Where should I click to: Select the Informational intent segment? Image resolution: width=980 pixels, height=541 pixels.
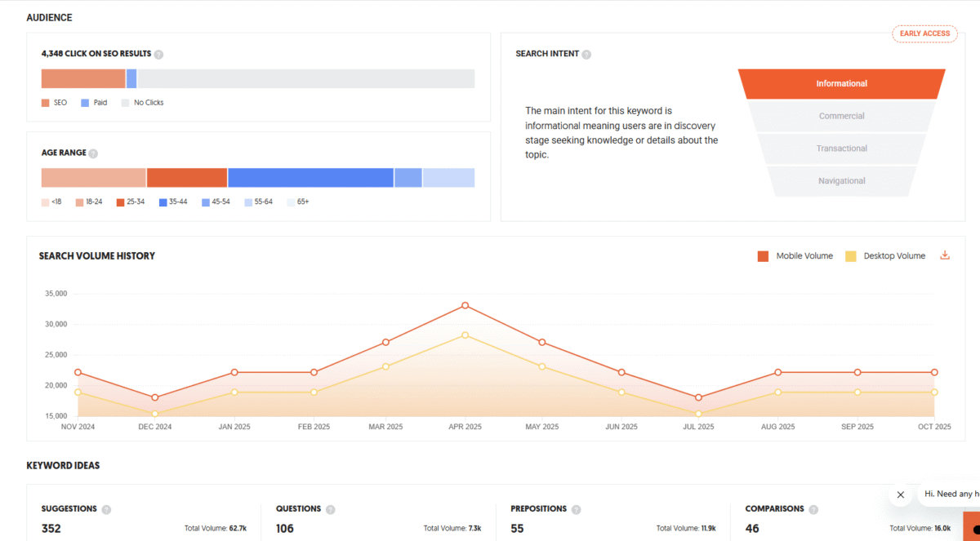click(x=841, y=83)
